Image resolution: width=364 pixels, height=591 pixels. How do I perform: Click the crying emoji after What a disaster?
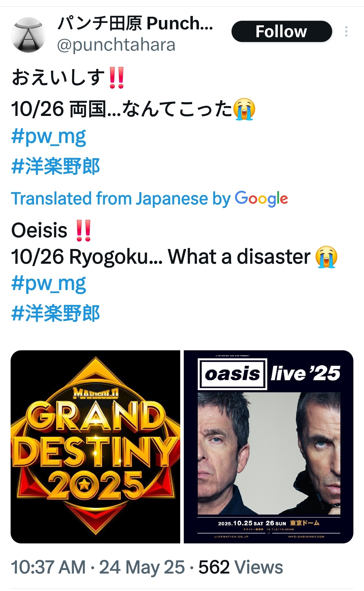[x=326, y=257]
